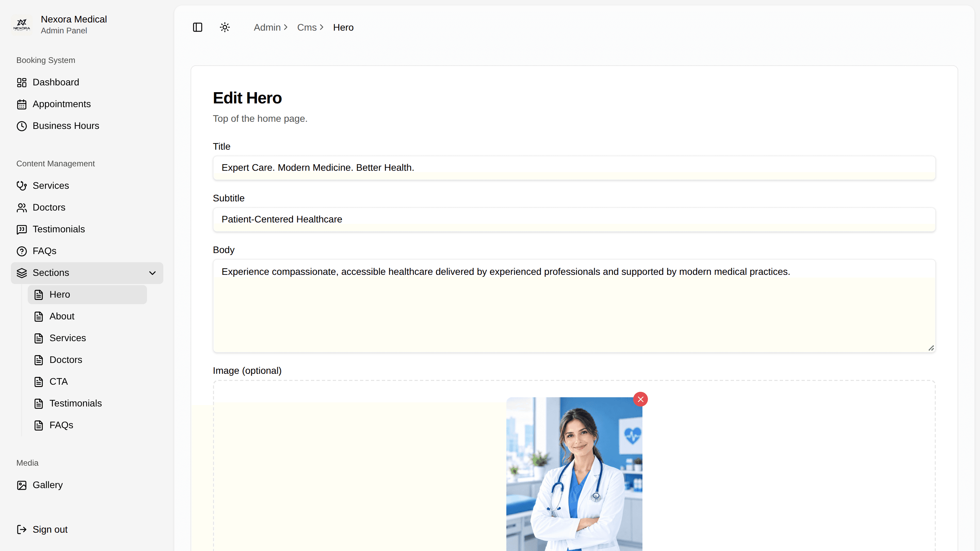Viewport: 980px width, 551px height.
Task: Click the Nexora Medical title
Action: click(x=74, y=19)
